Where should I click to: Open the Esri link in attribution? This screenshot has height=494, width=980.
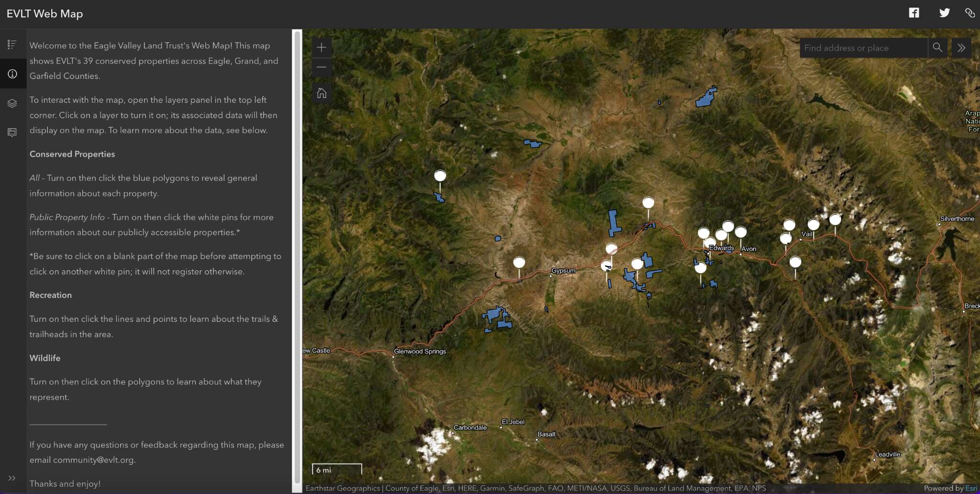(971, 488)
